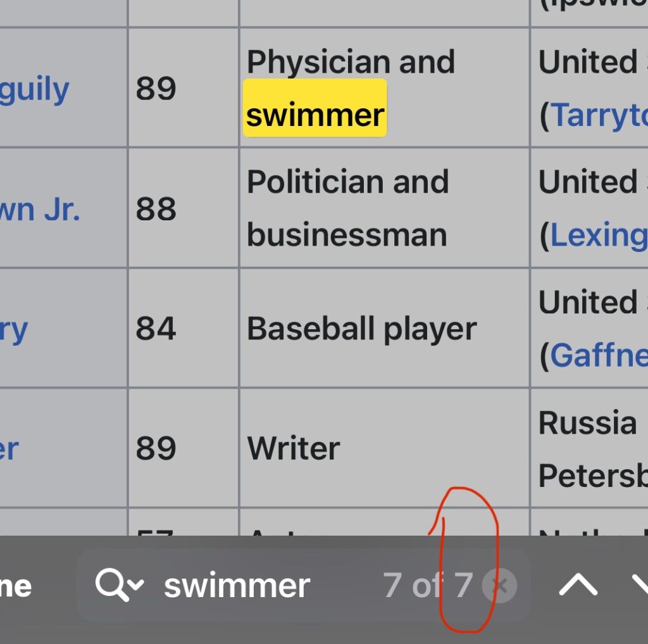Tap the find field containing "swimmer"
Screen dimensions: 648x644
pyautogui.click(x=266, y=586)
